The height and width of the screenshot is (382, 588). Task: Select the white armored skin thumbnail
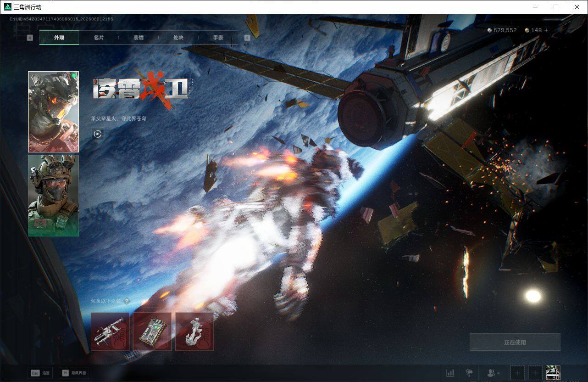tap(53, 112)
